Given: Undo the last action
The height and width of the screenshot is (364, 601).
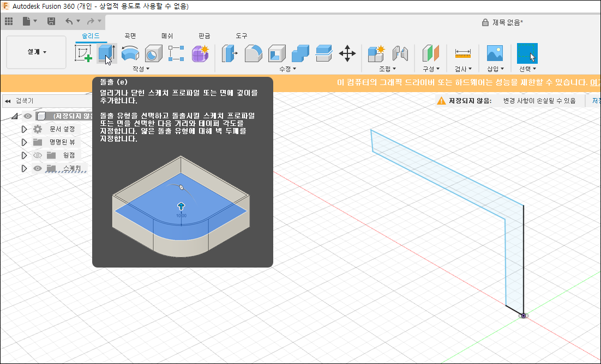Looking at the screenshot, I should [x=69, y=21].
